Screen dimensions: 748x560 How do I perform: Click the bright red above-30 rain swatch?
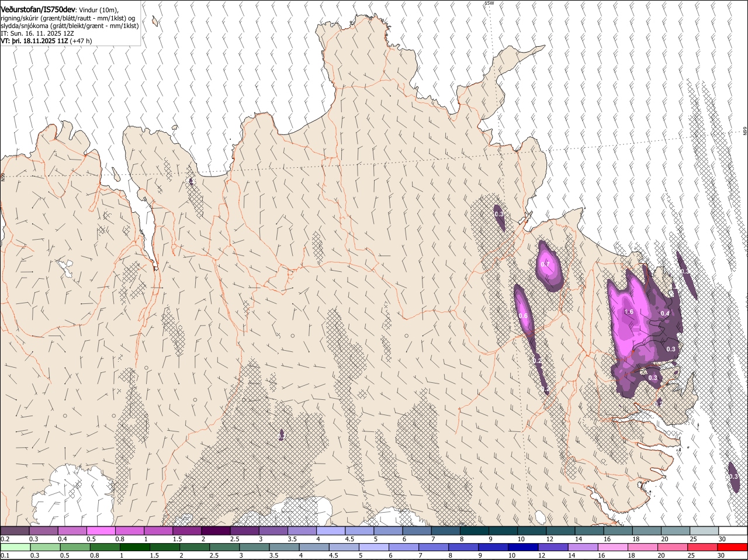(733, 547)
